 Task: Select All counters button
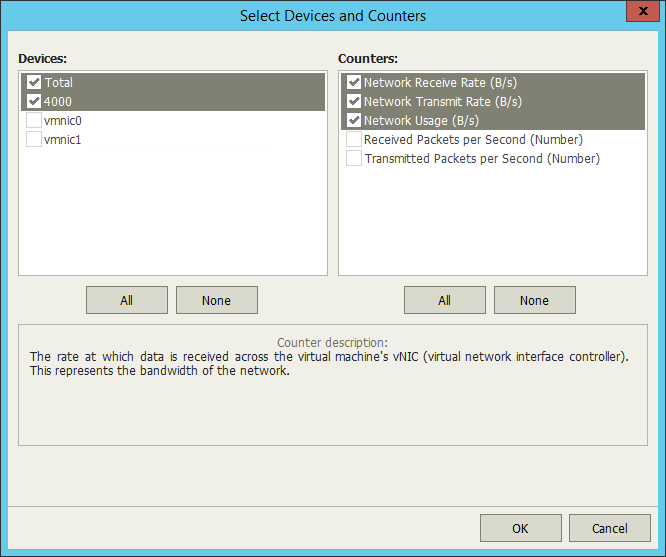444,300
